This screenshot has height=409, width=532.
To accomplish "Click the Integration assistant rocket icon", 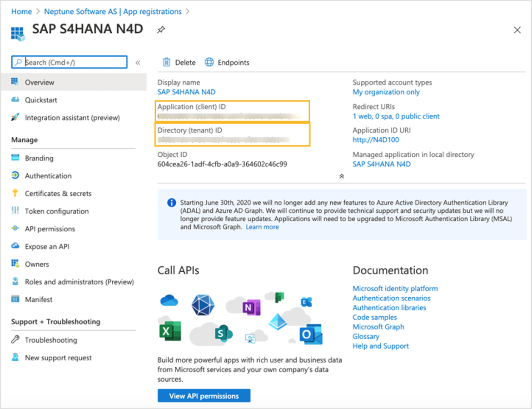I will pyautogui.click(x=15, y=118).
